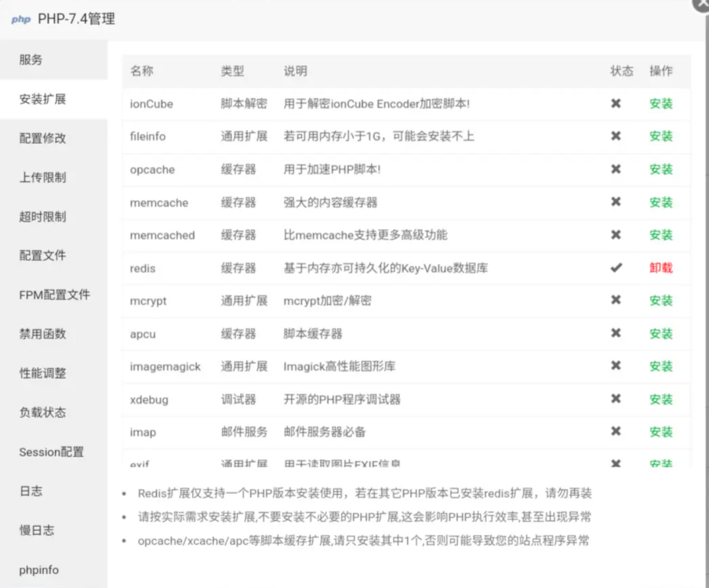Click ionCube type cell 脚本解密
The image size is (709, 588).
(x=244, y=104)
